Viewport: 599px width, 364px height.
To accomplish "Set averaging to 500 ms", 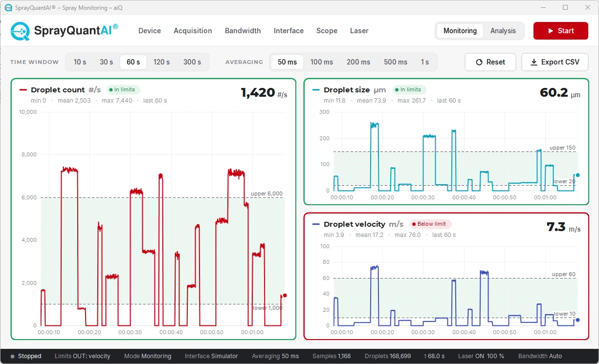I will 396,62.
